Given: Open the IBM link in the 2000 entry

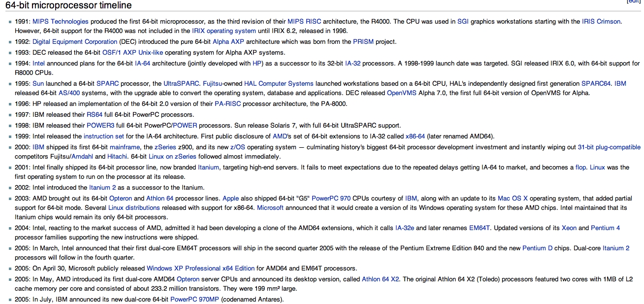Looking at the screenshot, I should coord(38,147).
